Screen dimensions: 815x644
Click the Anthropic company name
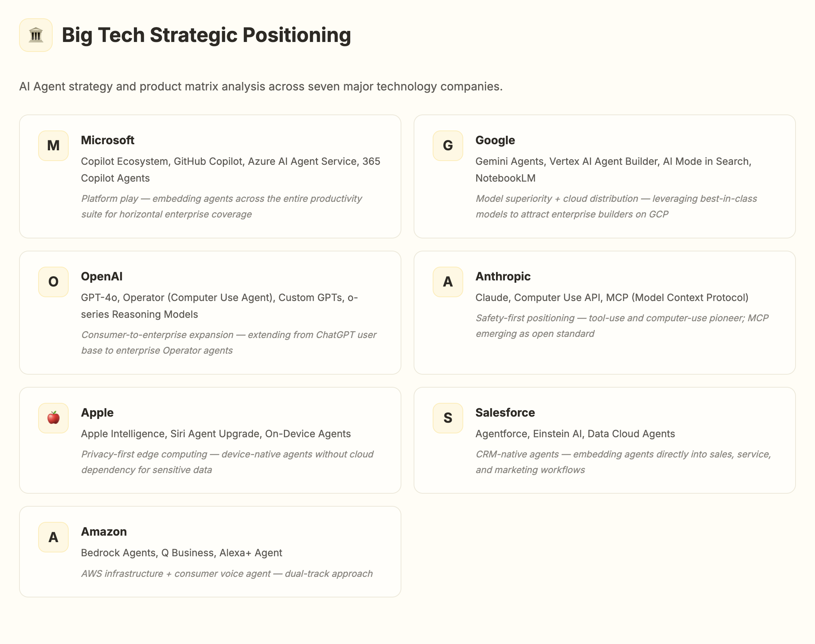coord(503,277)
